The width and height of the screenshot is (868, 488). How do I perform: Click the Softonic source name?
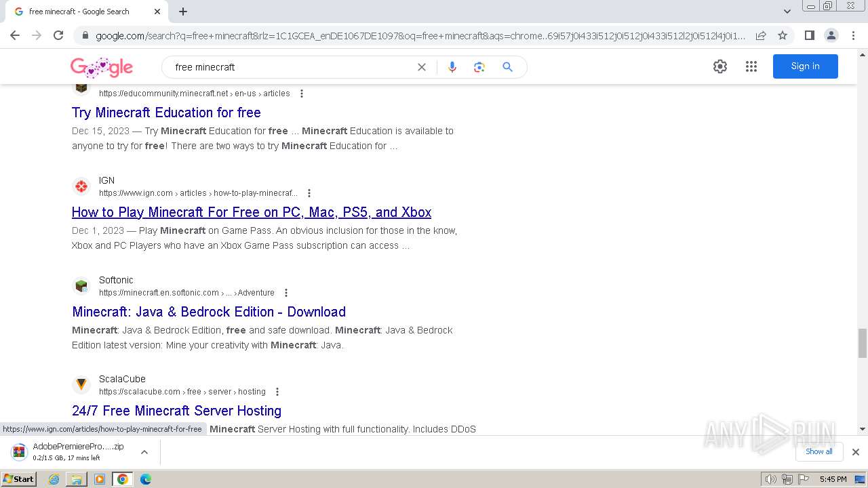coord(116,280)
